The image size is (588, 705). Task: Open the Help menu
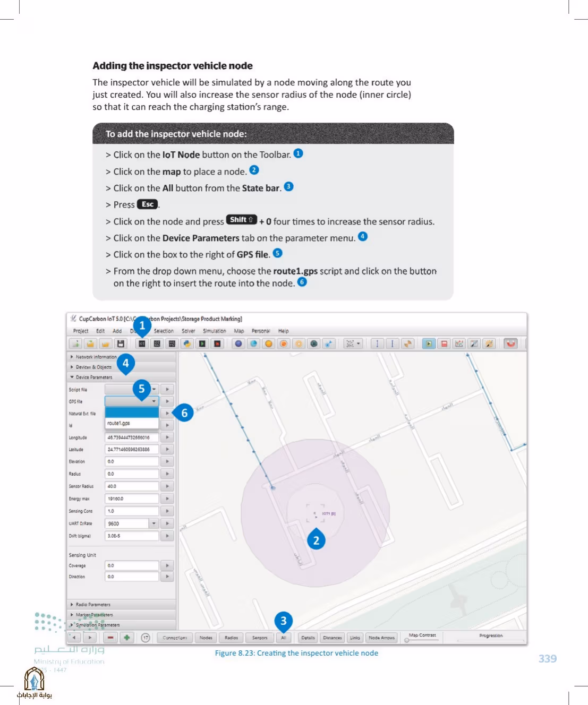tap(283, 331)
